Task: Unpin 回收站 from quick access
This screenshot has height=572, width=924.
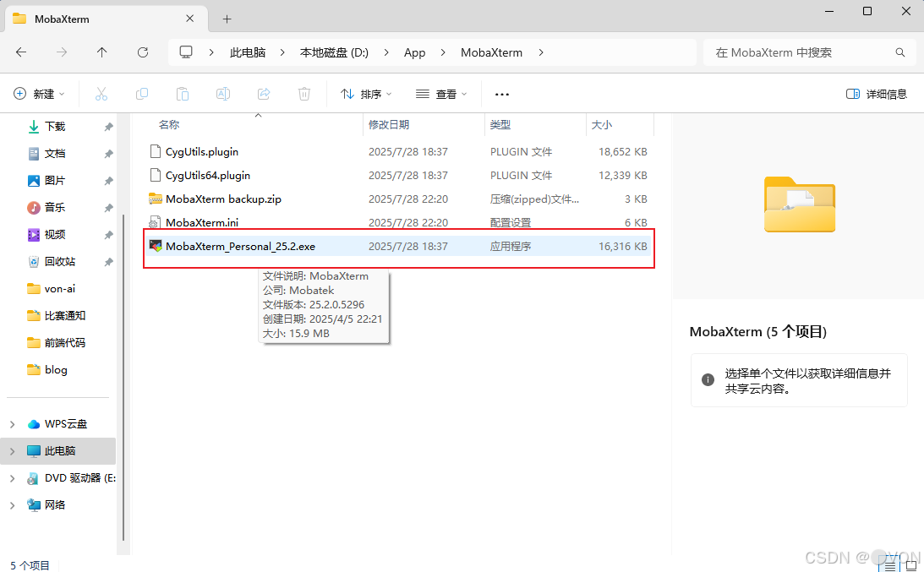Action: point(108,262)
